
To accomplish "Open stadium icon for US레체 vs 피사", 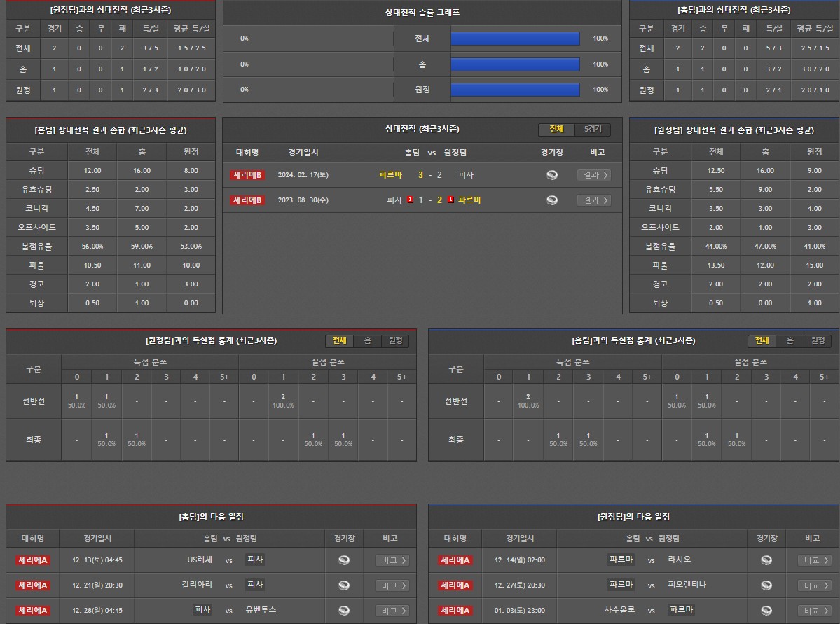I will point(344,560).
